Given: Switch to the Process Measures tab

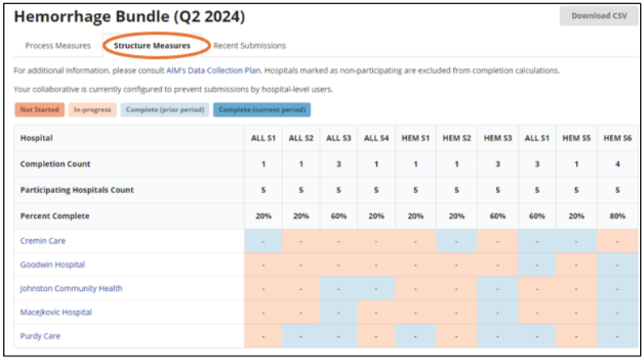Looking at the screenshot, I should (57, 46).
